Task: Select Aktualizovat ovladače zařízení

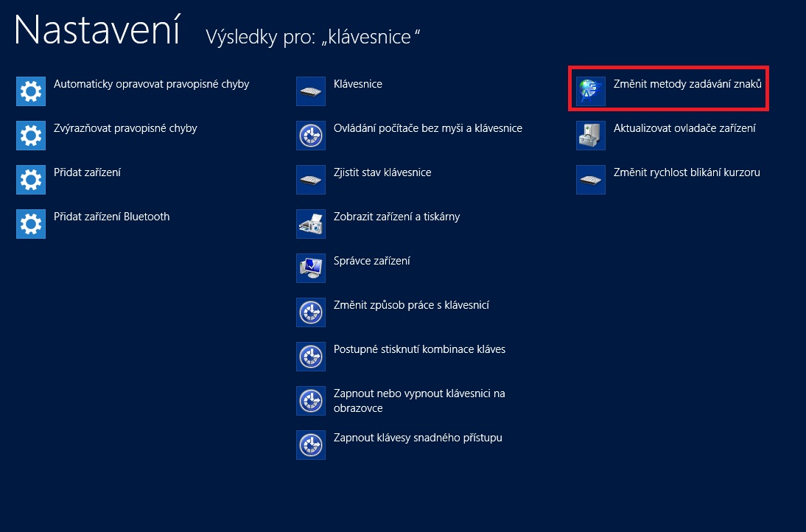Action: [684, 128]
